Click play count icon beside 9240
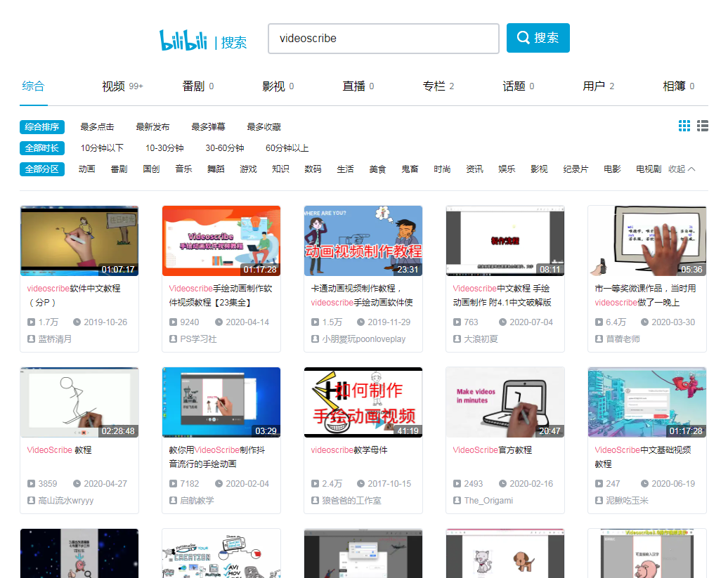Viewport: 728px width, 578px height. (x=173, y=322)
